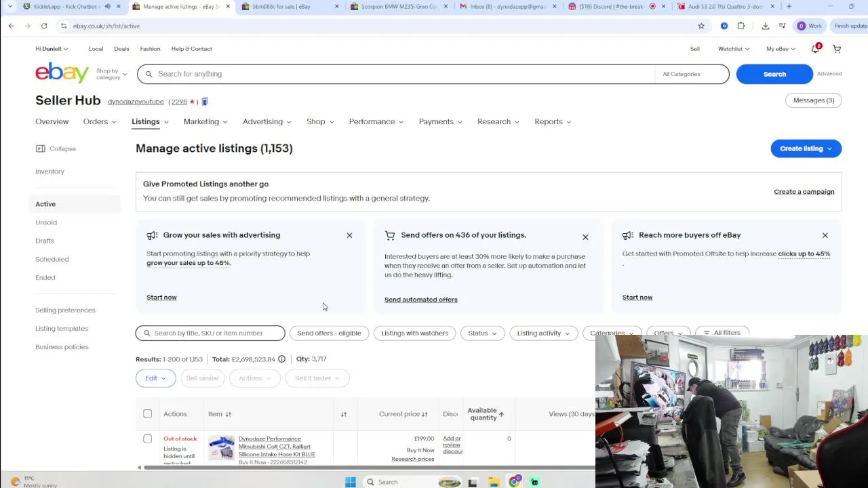
Task: Close the Grow your sales advertising card
Action: point(349,235)
